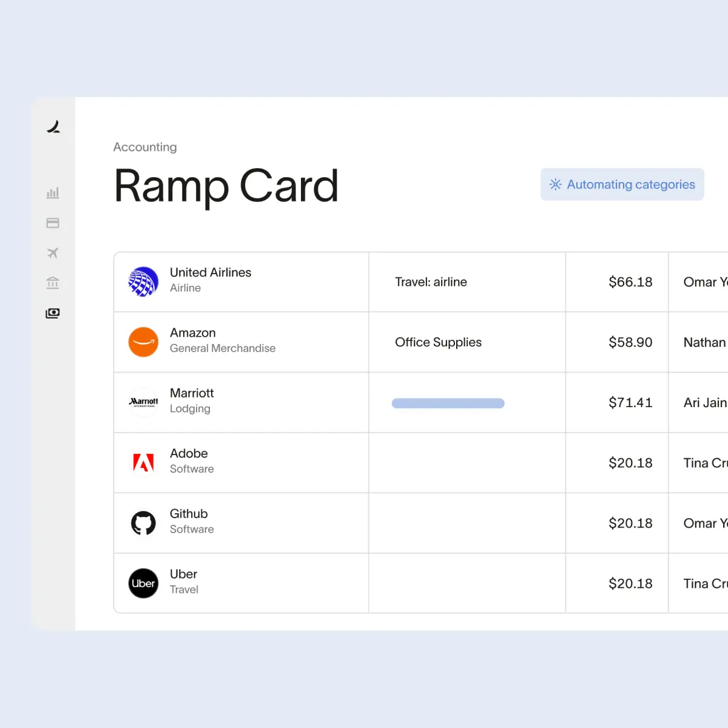
Task: Click the Ramp logo in the sidebar
Action: click(x=53, y=127)
